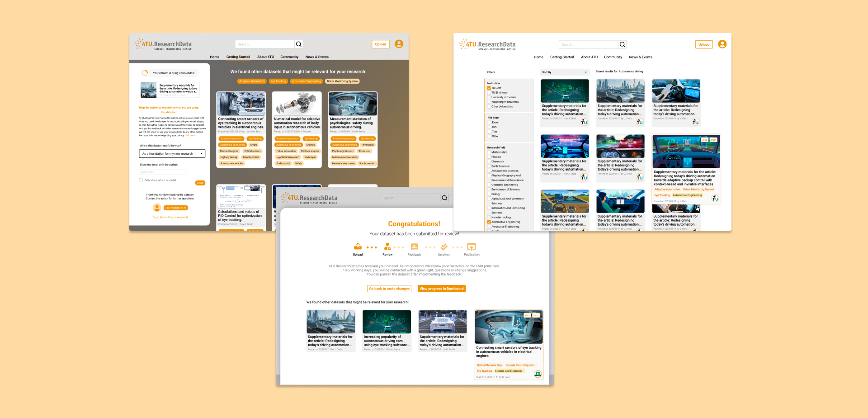Viewport: 868px width, 418px height.
Task: Click the green institution badge on the Connecting smart sensors card
Action: (538, 374)
